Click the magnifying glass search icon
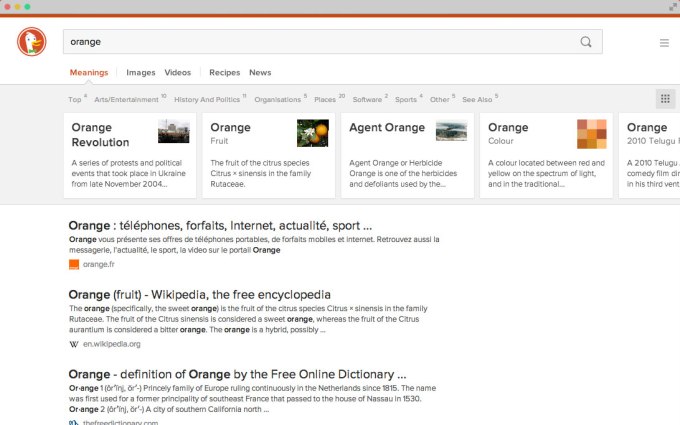This screenshot has width=680, height=425. [x=586, y=42]
